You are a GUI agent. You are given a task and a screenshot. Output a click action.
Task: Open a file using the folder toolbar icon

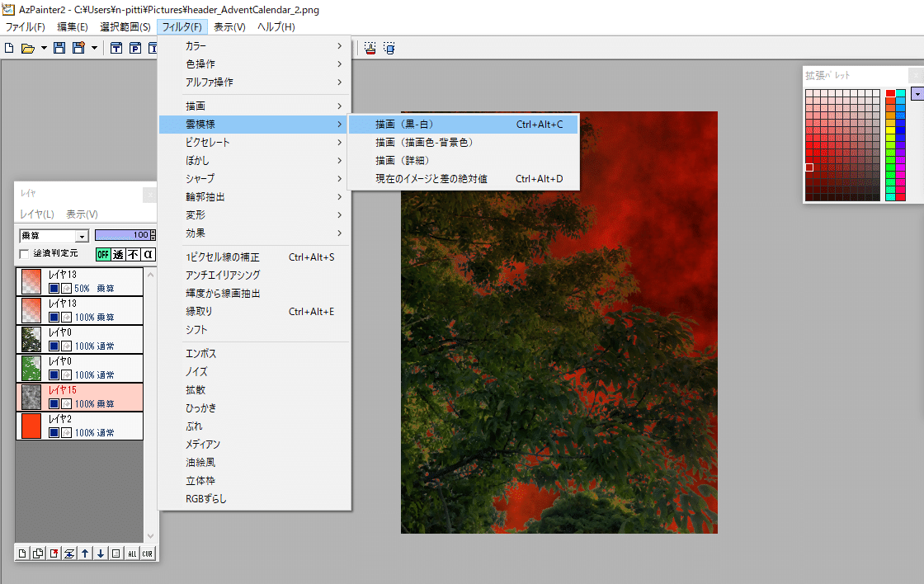pyautogui.click(x=28, y=48)
